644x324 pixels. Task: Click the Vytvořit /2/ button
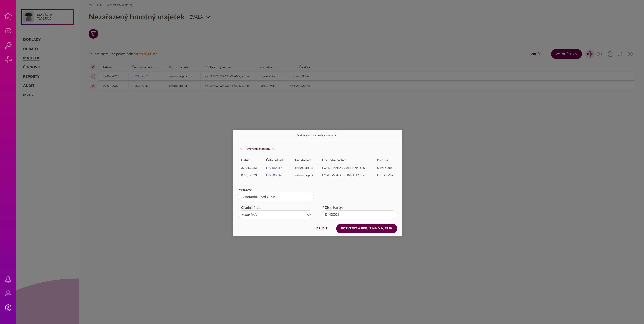click(566, 54)
